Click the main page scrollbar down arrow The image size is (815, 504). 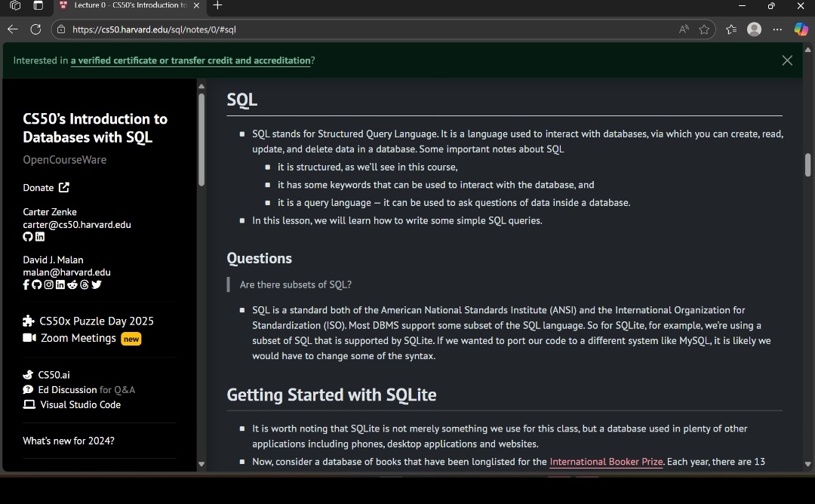point(807,464)
